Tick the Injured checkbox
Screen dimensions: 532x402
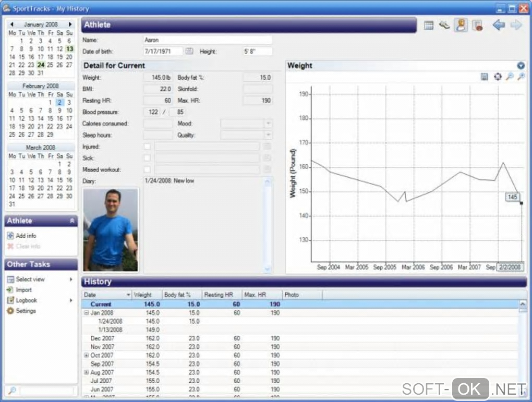click(147, 147)
